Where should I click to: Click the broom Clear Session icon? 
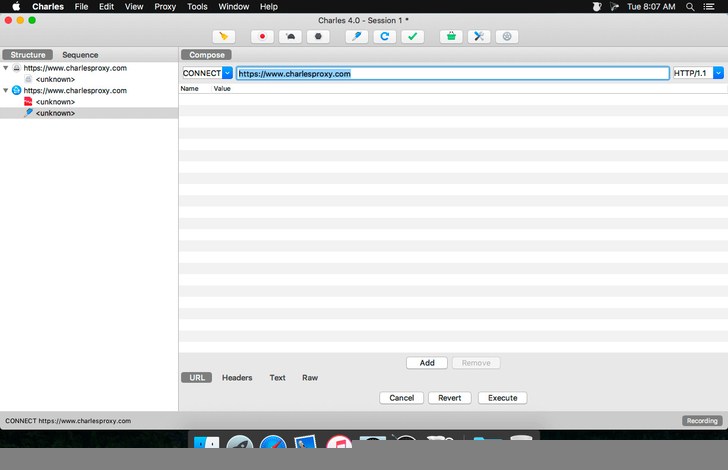click(x=223, y=36)
